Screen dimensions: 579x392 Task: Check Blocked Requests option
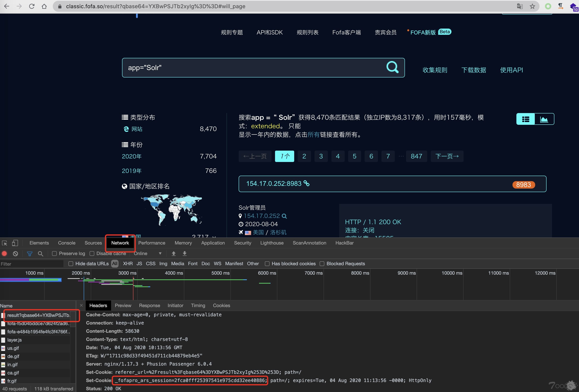tap(322, 264)
